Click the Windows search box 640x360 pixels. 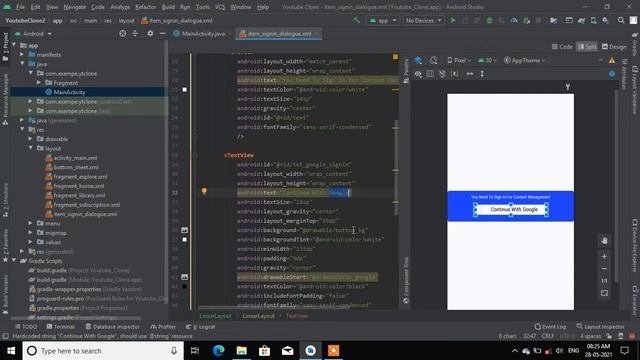click(103, 351)
